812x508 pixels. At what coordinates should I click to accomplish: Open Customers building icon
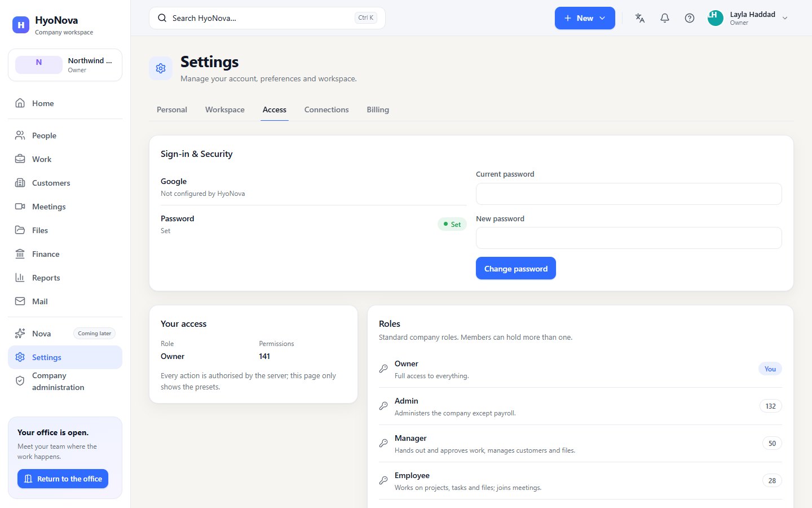(x=20, y=183)
